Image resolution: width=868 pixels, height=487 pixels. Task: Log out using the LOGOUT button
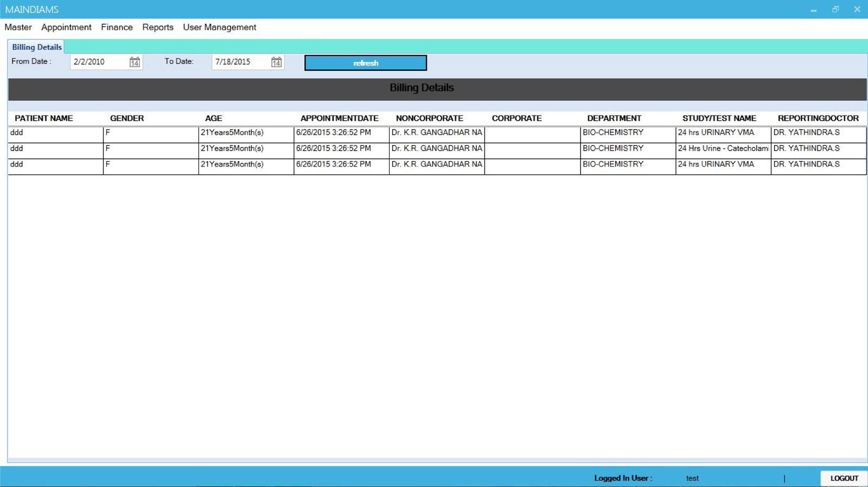844,478
